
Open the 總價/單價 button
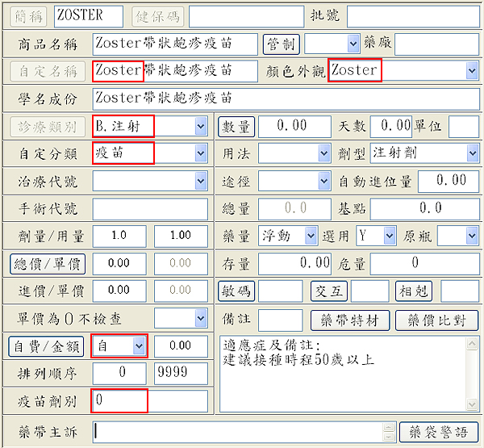47,263
